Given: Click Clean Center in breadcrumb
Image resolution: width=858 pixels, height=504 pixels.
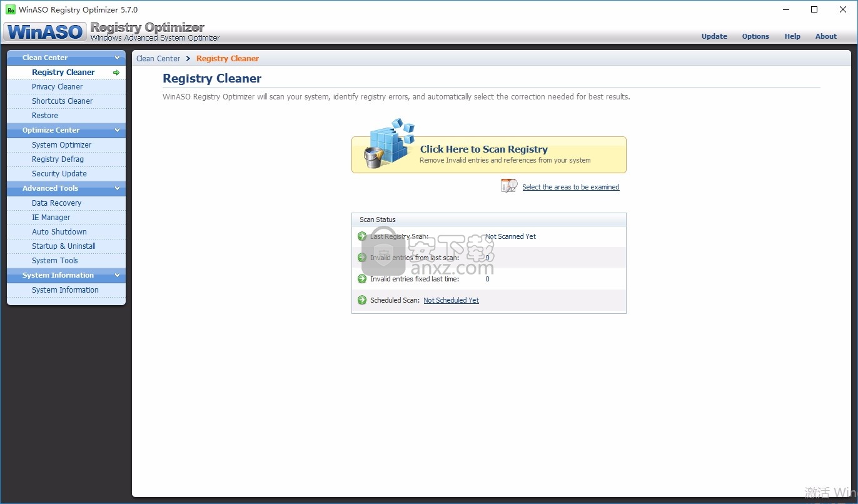Looking at the screenshot, I should click(158, 58).
